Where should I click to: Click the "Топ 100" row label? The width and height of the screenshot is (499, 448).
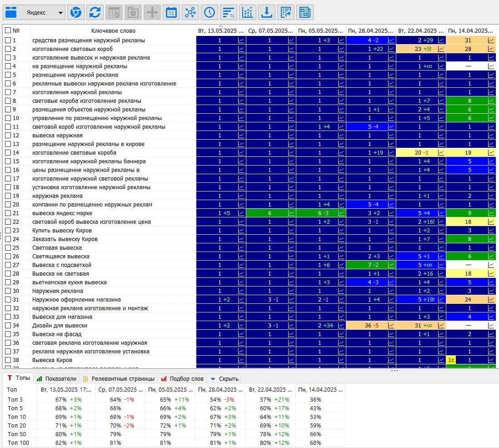[19, 443]
